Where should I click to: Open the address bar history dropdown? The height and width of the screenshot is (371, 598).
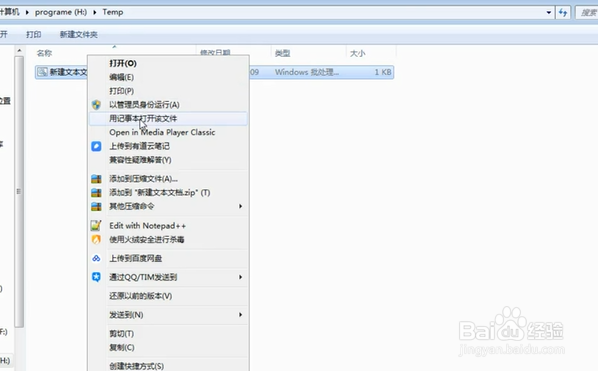click(548, 13)
